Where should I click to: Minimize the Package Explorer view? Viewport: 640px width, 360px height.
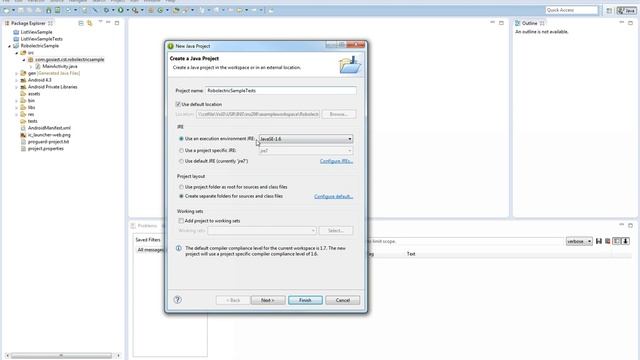coord(108,23)
